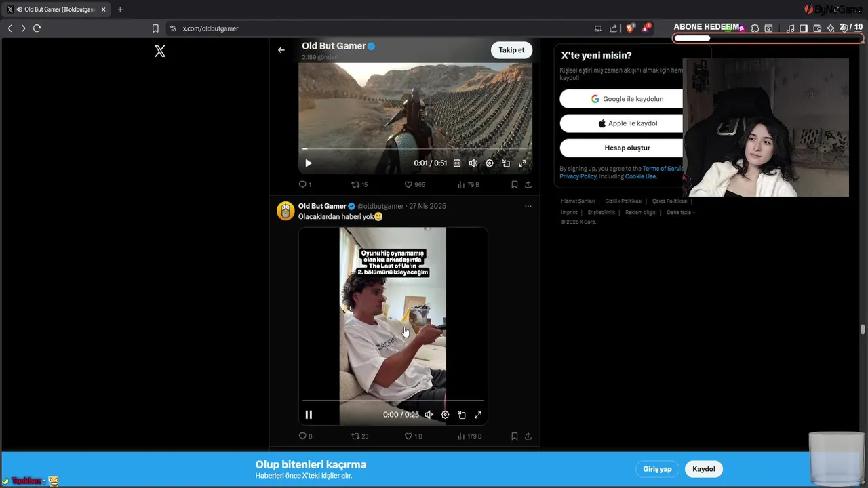Share the Last of Us video post
The width and height of the screenshot is (868, 488).
(x=528, y=436)
